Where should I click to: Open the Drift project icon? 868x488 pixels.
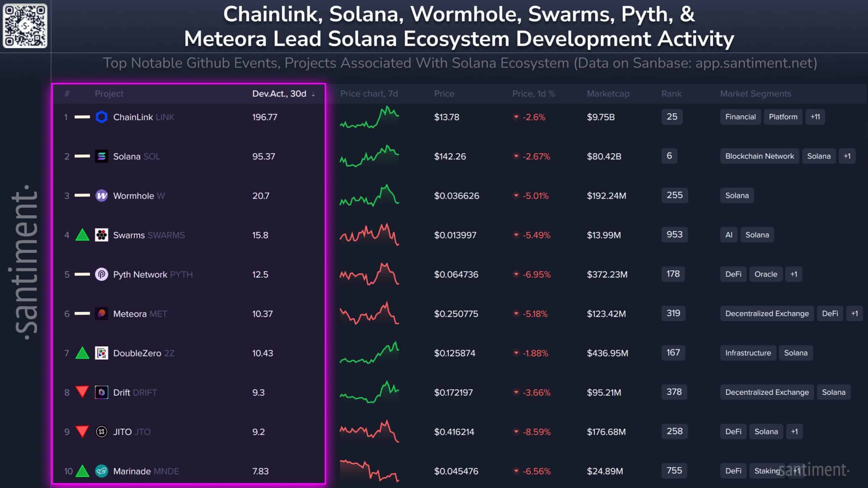pyautogui.click(x=102, y=392)
